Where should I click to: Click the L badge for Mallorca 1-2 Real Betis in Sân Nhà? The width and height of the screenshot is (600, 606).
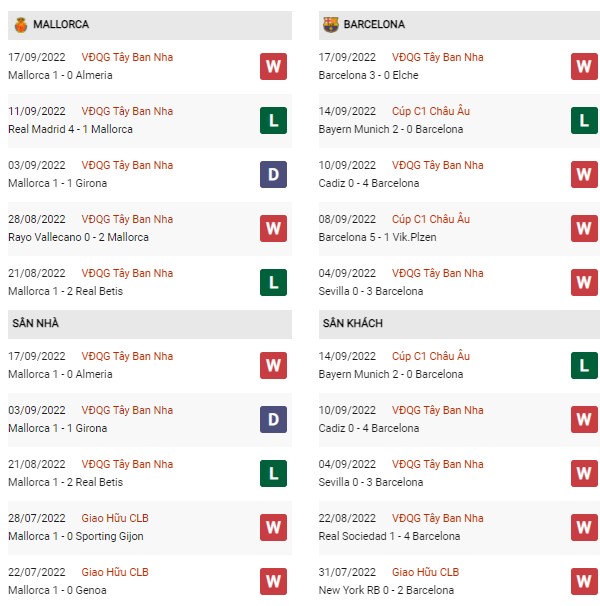click(x=273, y=473)
